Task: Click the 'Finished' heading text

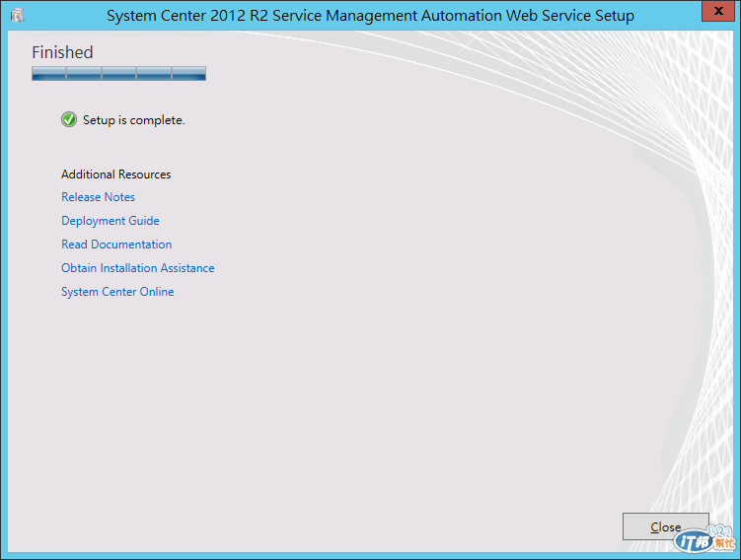Action: click(x=62, y=52)
